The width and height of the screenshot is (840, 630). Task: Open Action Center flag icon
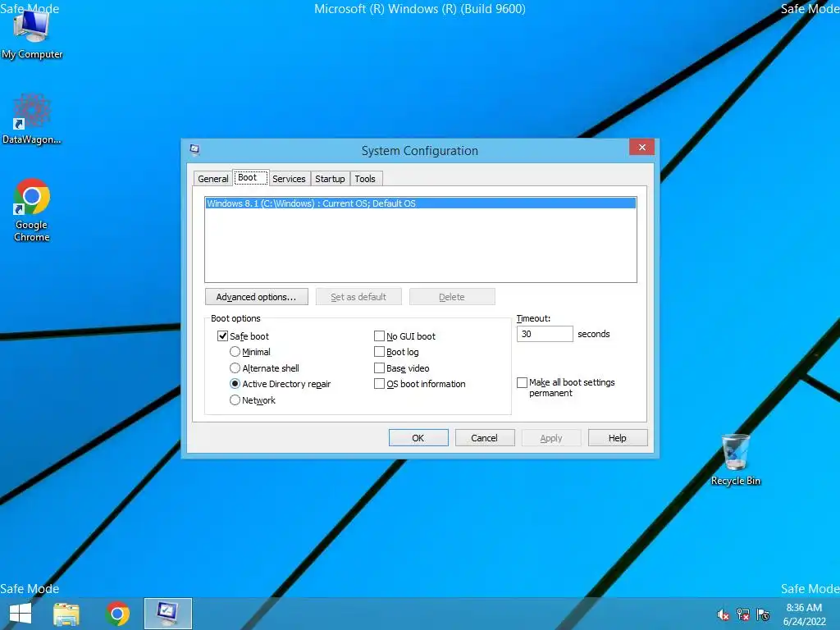(x=763, y=615)
